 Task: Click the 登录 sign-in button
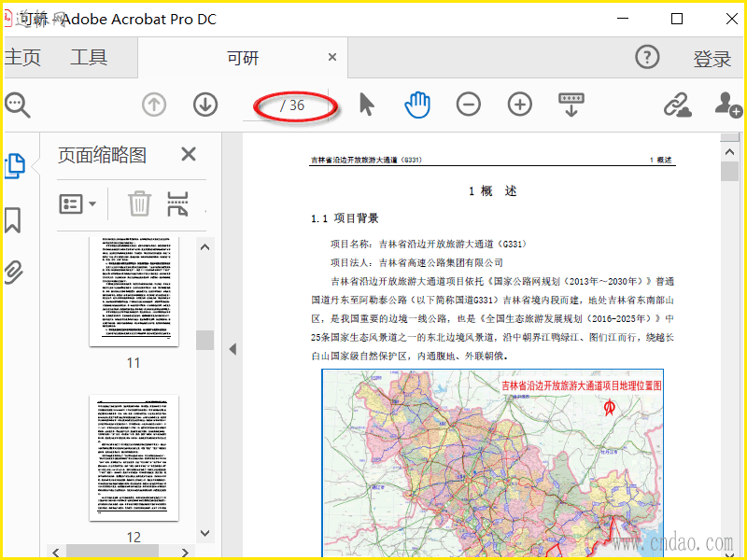pos(712,59)
